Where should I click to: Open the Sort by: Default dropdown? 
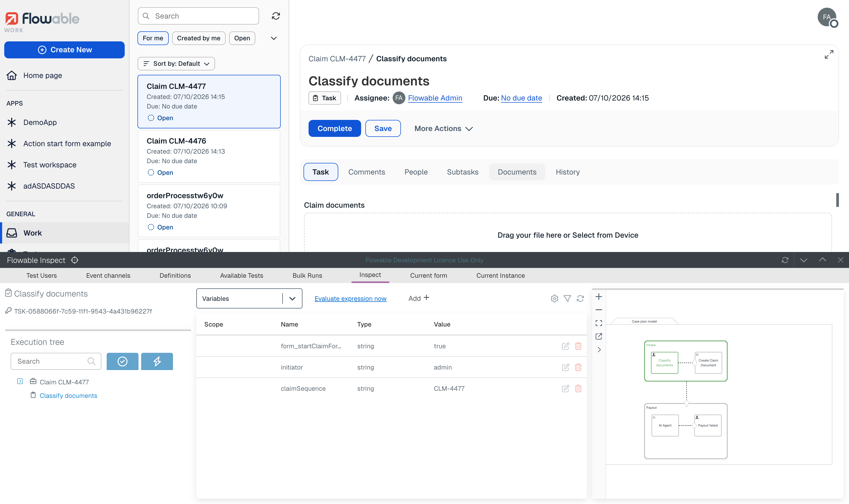point(176,63)
